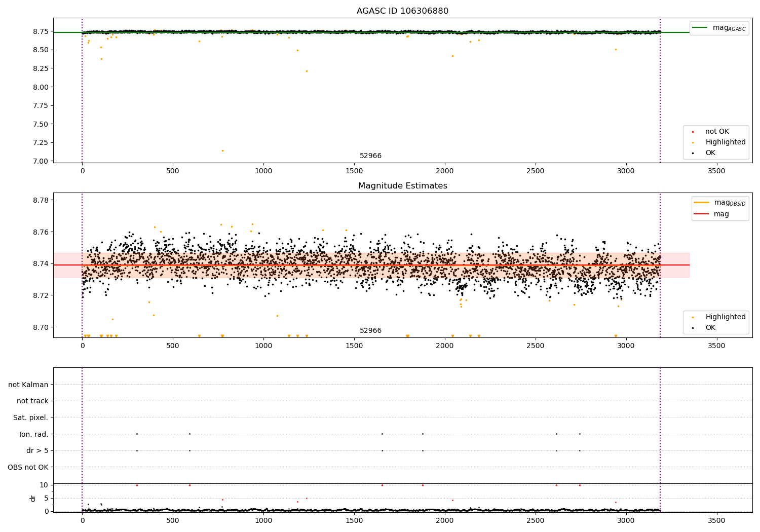Click the '52966' annotation in the Magnitude Estimates plot
Screen dimensions: 760x532
(370, 331)
